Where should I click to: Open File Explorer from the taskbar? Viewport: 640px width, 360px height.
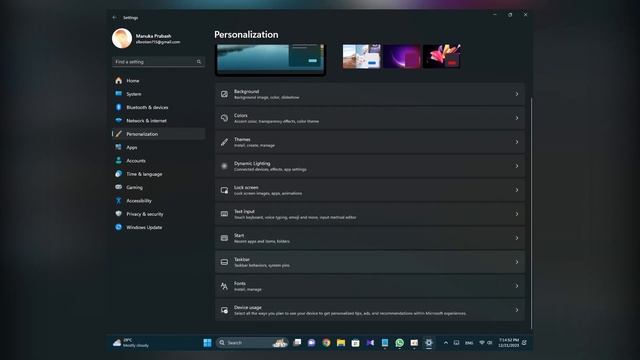[341, 343]
